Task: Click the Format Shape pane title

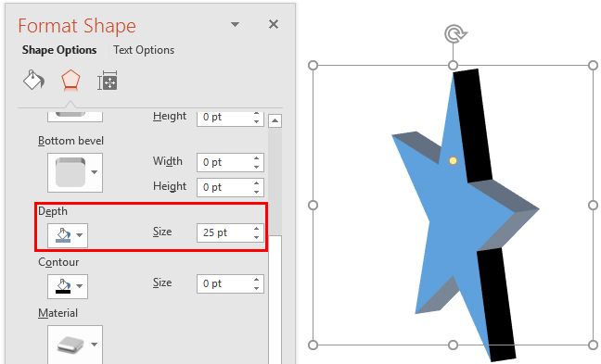Action: (x=77, y=26)
